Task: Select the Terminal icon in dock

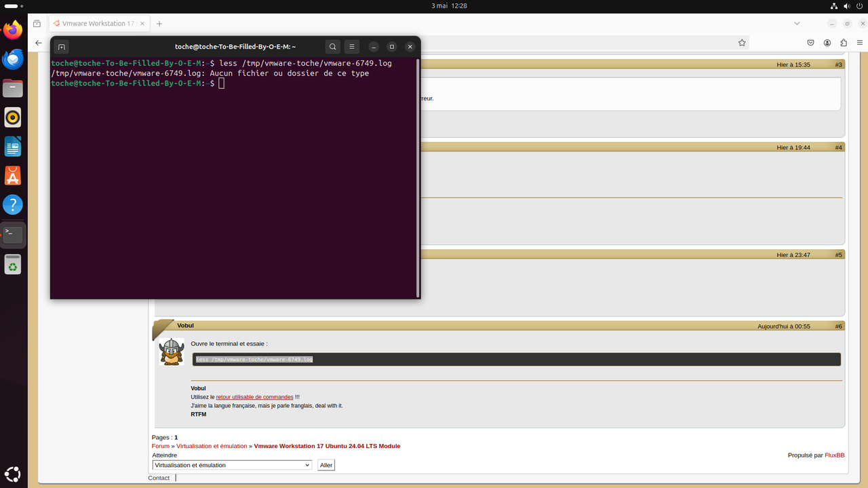Action: pos(13,235)
